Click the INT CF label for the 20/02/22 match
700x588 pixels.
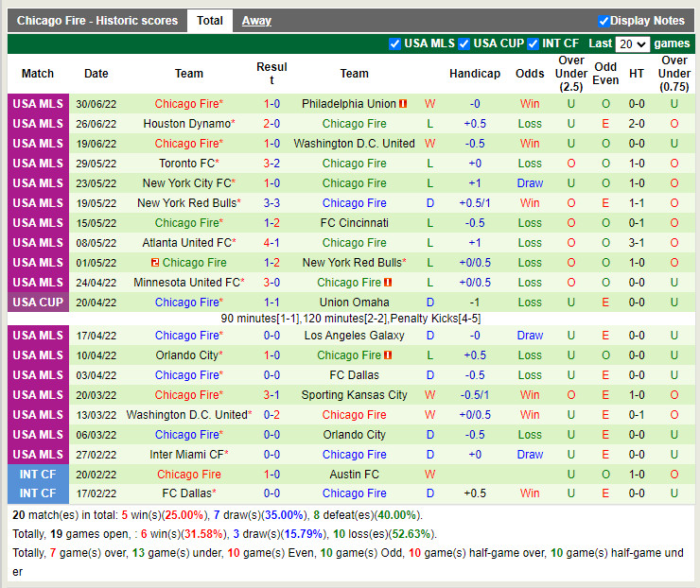click(38, 475)
